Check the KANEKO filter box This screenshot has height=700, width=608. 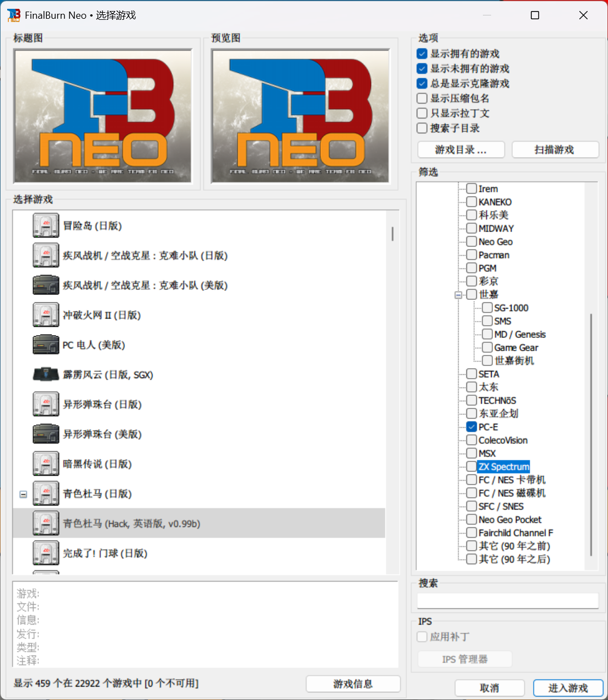[471, 202]
